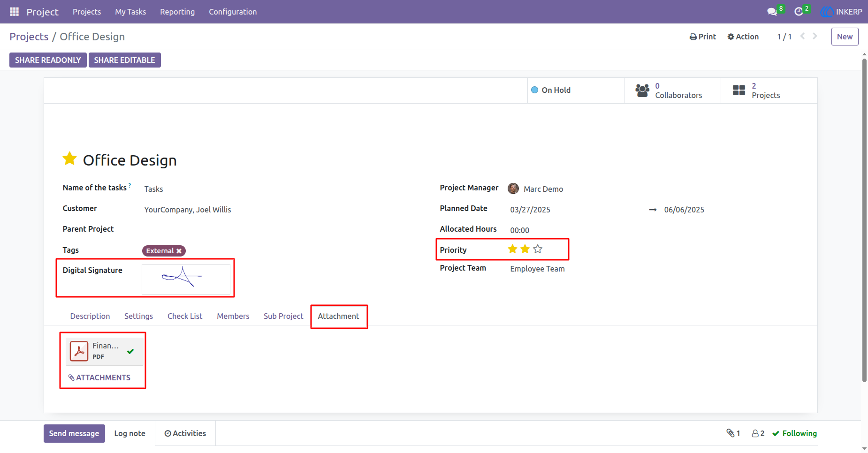Open the Reporting menu
This screenshot has width=868, height=453.
177,12
